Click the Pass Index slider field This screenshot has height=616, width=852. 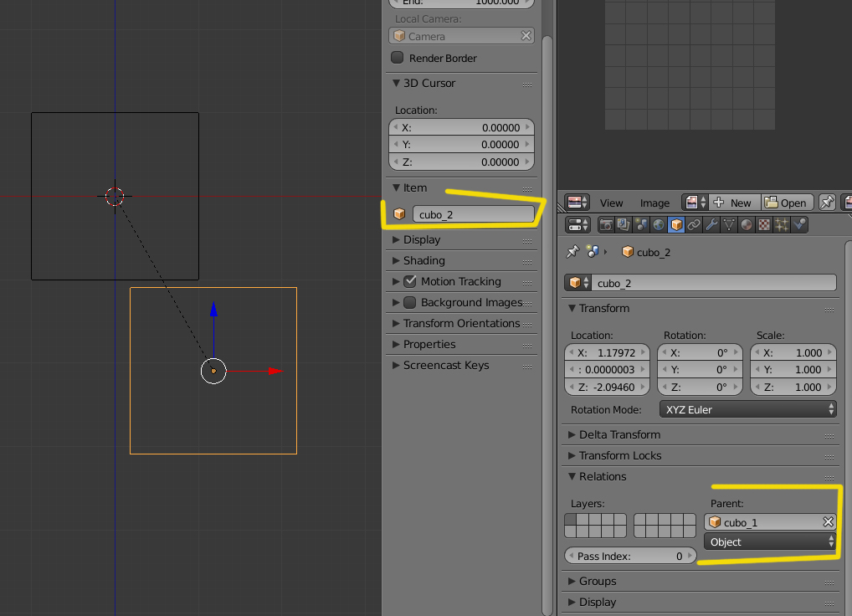pos(630,557)
